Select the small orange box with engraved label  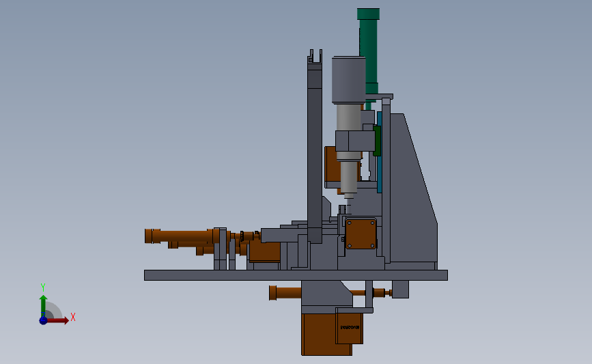point(350,328)
